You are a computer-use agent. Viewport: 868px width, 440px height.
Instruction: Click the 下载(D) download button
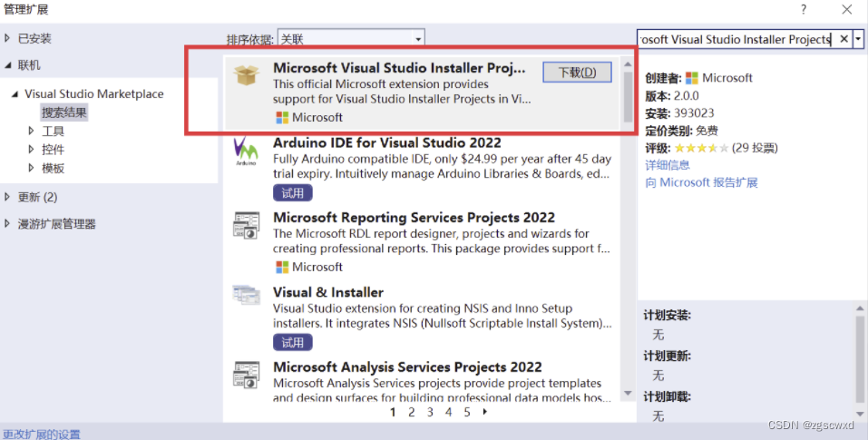tap(578, 72)
